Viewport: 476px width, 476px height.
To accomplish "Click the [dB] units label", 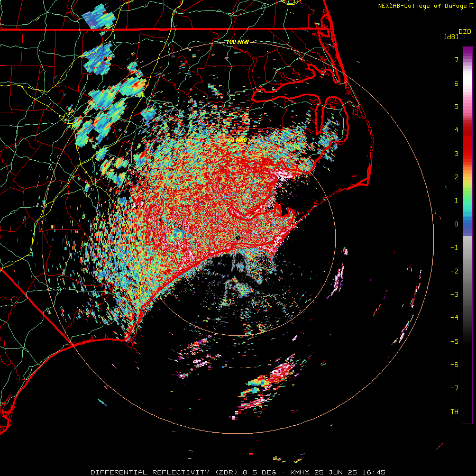I will coord(451,36).
